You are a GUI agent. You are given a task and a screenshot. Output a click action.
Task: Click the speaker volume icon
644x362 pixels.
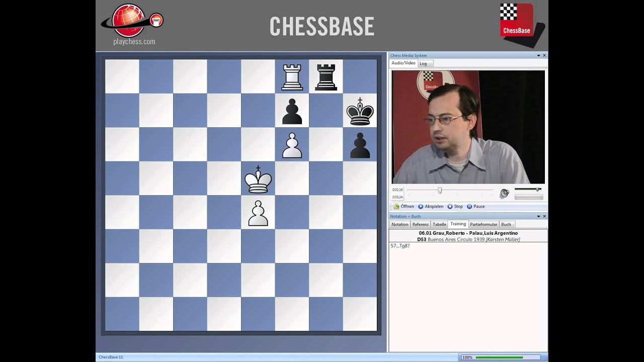(x=504, y=194)
